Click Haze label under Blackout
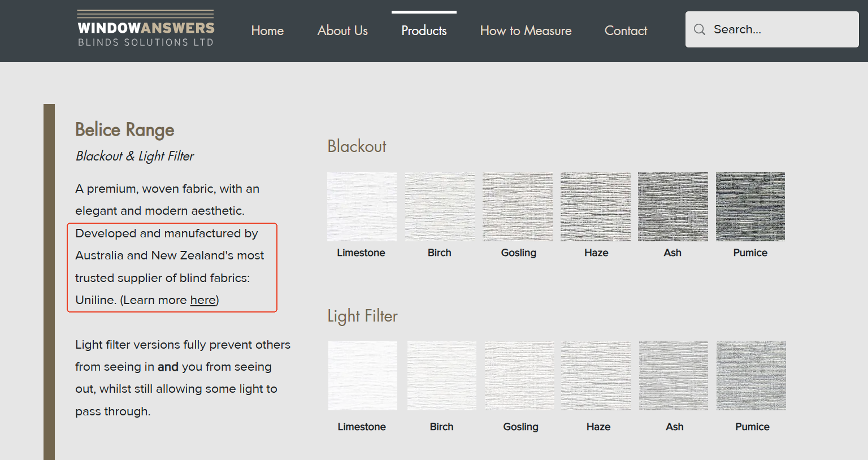The image size is (868, 460). click(596, 253)
